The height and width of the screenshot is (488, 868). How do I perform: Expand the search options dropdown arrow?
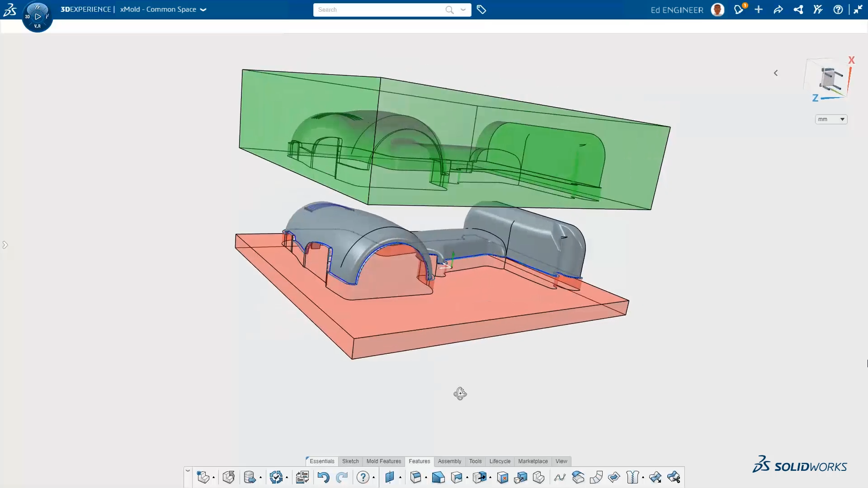pos(463,9)
